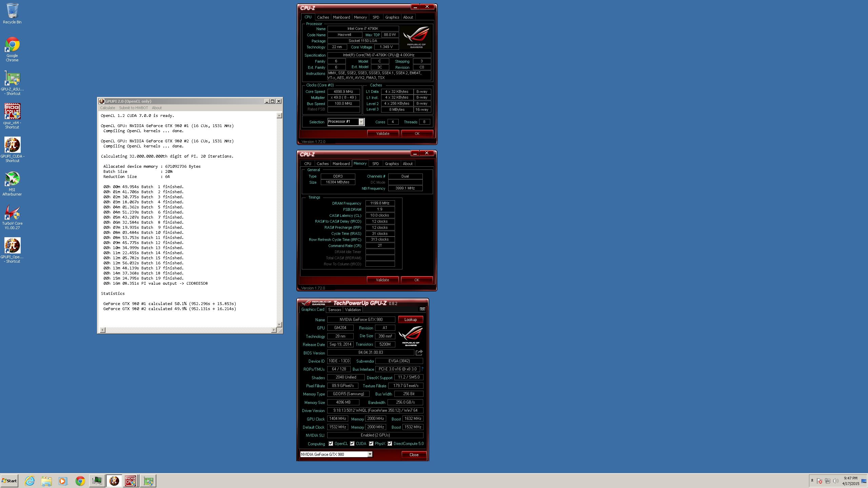The image size is (868, 488).
Task: Click OK in lower CPU-Z Memory window
Action: 417,280
